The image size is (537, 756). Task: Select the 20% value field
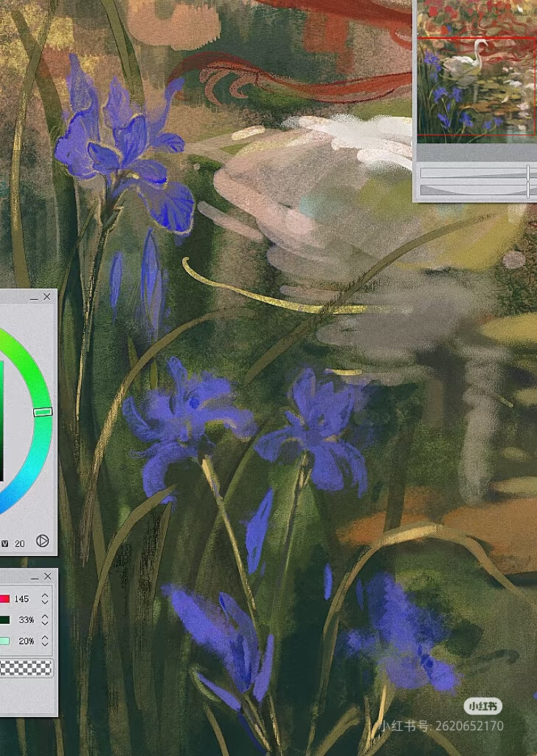[x=26, y=641]
